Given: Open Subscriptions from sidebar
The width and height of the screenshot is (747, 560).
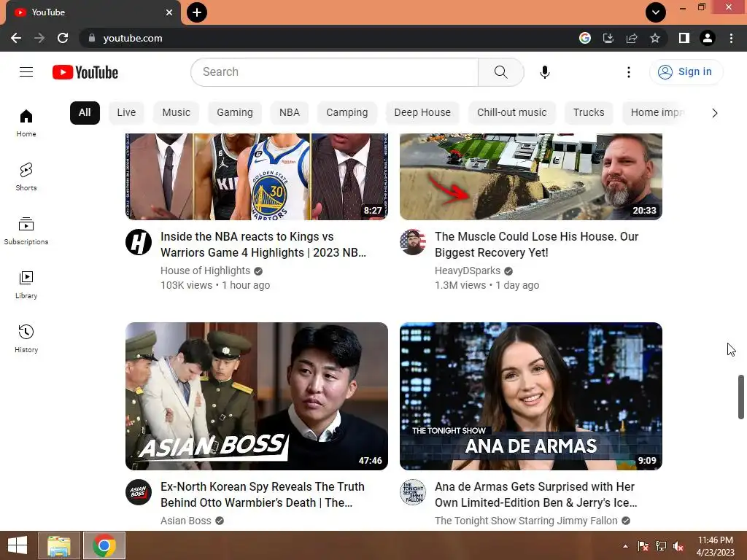Looking at the screenshot, I should 26,230.
